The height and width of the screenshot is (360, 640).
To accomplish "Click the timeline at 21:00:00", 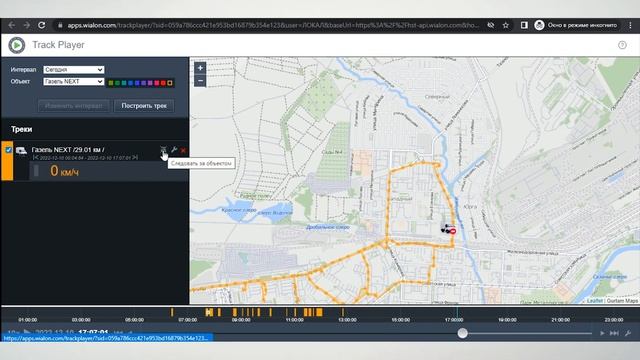I will (560, 320).
